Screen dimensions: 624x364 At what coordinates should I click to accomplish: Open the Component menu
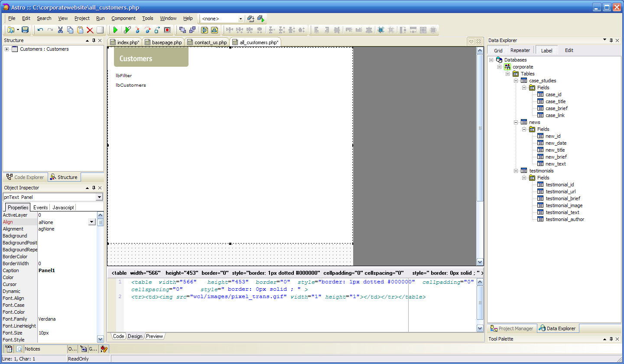123,18
